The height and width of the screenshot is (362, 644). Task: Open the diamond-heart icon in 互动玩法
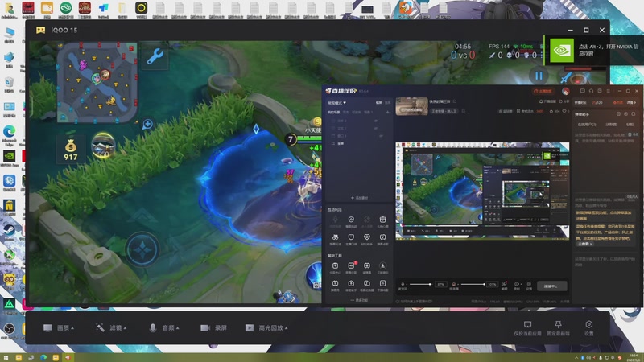coord(367,239)
